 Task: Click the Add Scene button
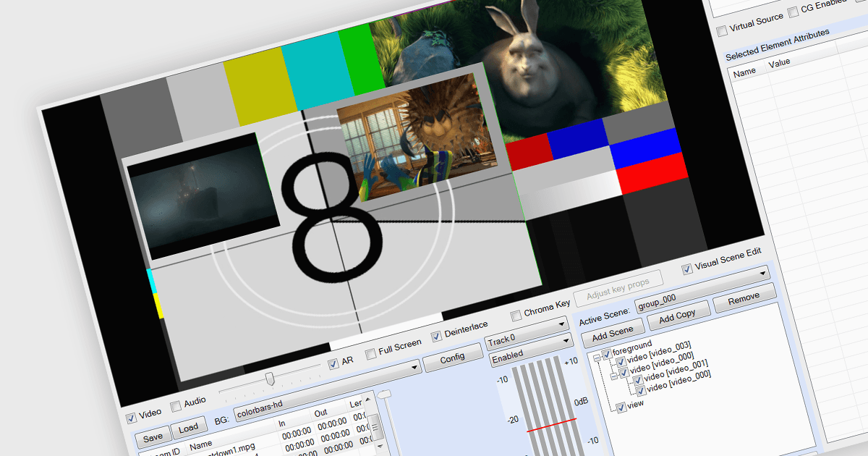612,334
